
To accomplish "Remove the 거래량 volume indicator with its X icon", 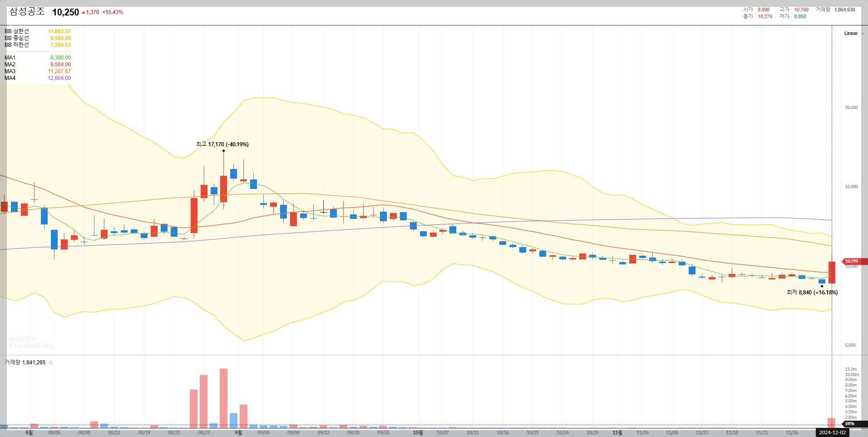I will click(x=51, y=363).
